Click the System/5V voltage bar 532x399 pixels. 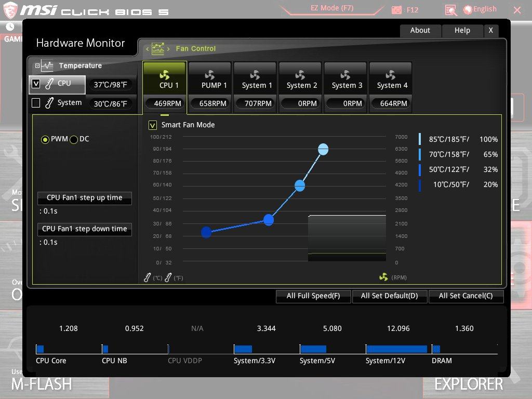tap(313, 349)
